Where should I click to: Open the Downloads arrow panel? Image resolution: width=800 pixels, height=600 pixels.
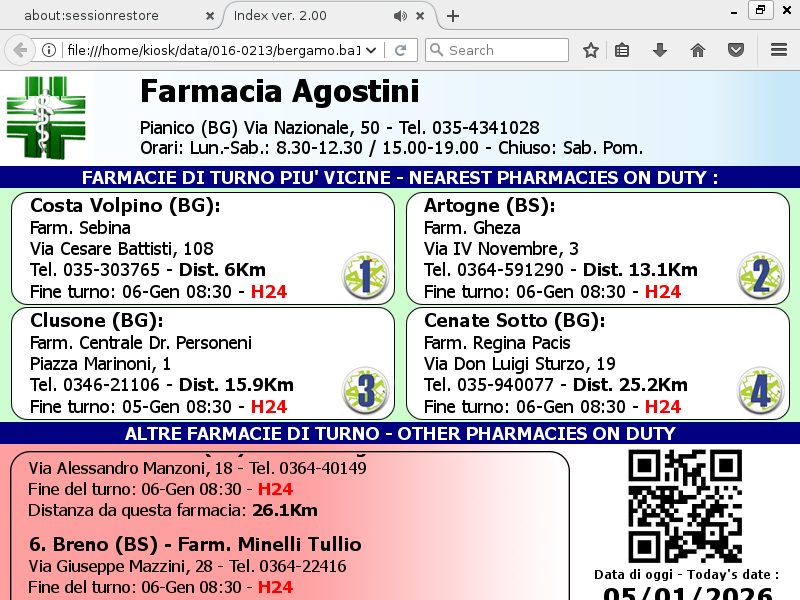coord(660,50)
